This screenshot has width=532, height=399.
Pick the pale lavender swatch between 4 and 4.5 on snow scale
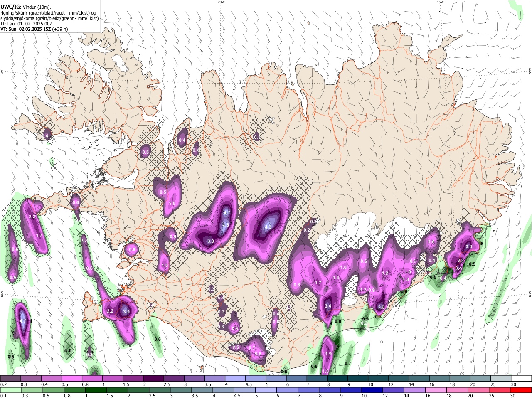pyautogui.click(x=235, y=379)
